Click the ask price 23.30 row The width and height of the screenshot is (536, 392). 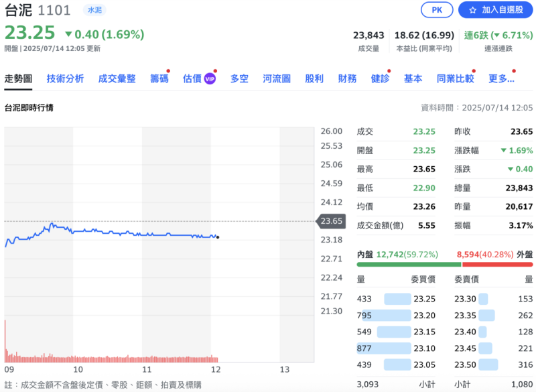[494, 299]
